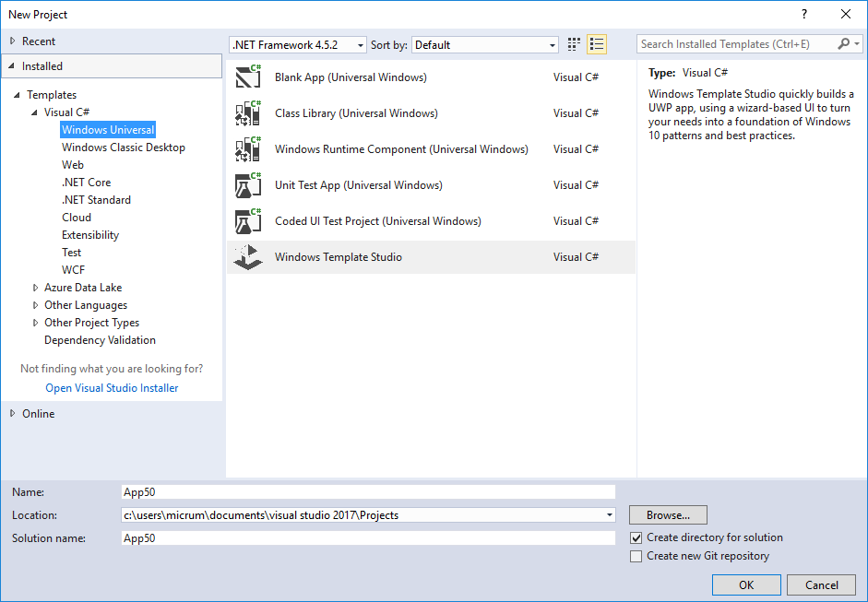The width and height of the screenshot is (868, 602).
Task: Click the Browse button
Action: pyautogui.click(x=667, y=514)
